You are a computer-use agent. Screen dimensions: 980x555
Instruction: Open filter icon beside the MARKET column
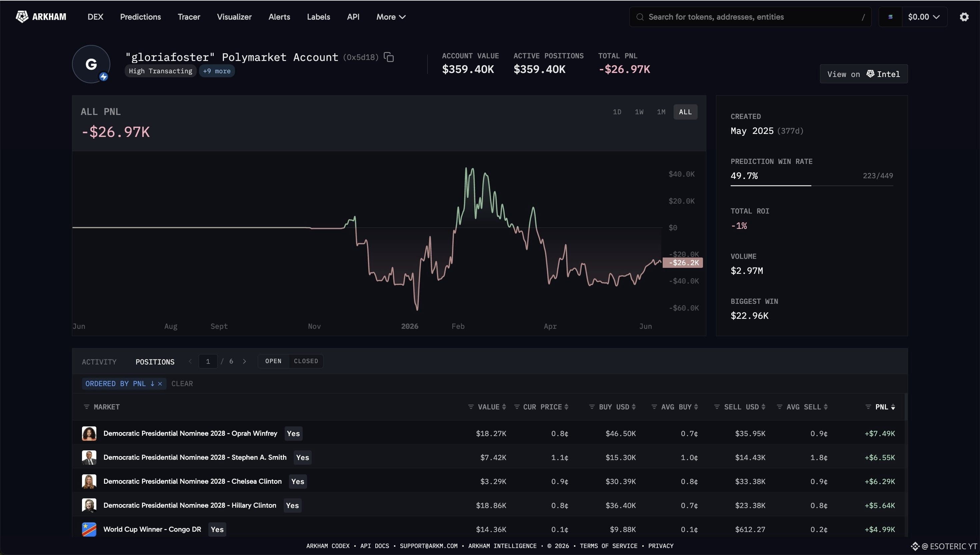click(x=87, y=407)
